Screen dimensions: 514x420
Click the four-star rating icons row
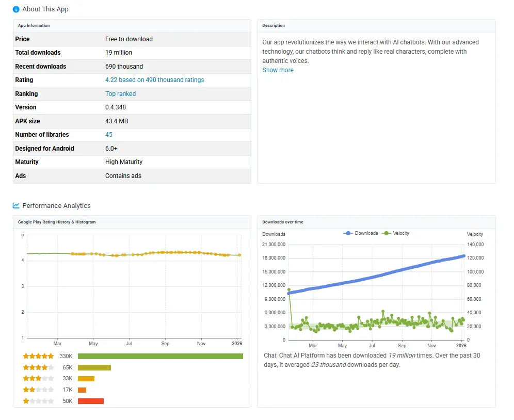click(x=38, y=367)
